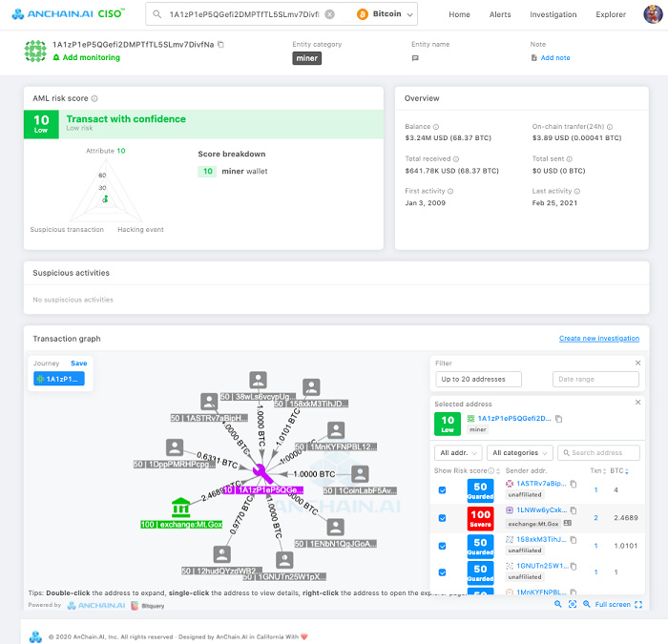668x644 pixels.
Task: Click the AML risk score info icon
Action: [94, 98]
